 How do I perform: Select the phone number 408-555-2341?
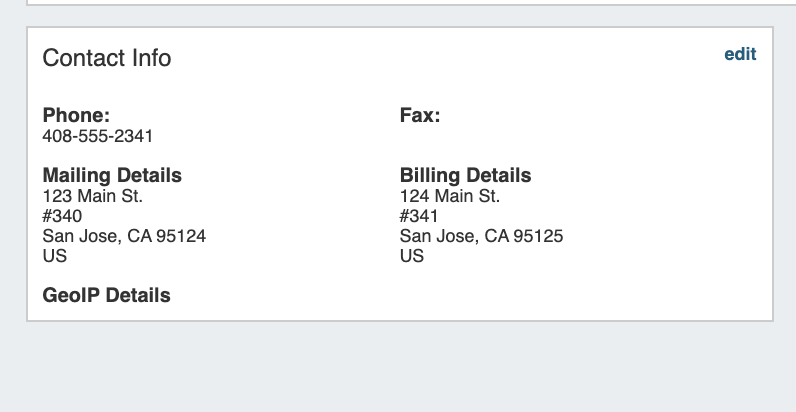97,136
